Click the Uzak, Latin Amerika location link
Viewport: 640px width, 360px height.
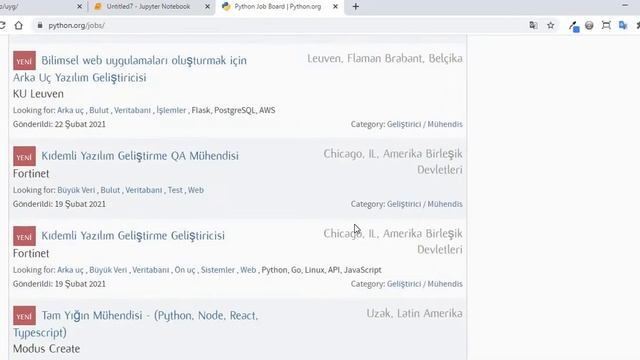[x=414, y=313]
